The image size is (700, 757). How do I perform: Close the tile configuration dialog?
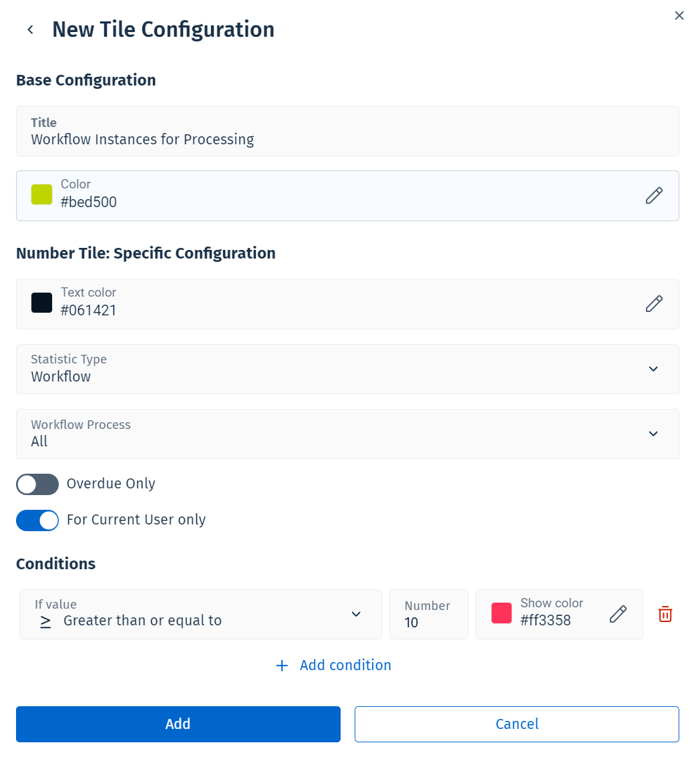[x=679, y=15]
